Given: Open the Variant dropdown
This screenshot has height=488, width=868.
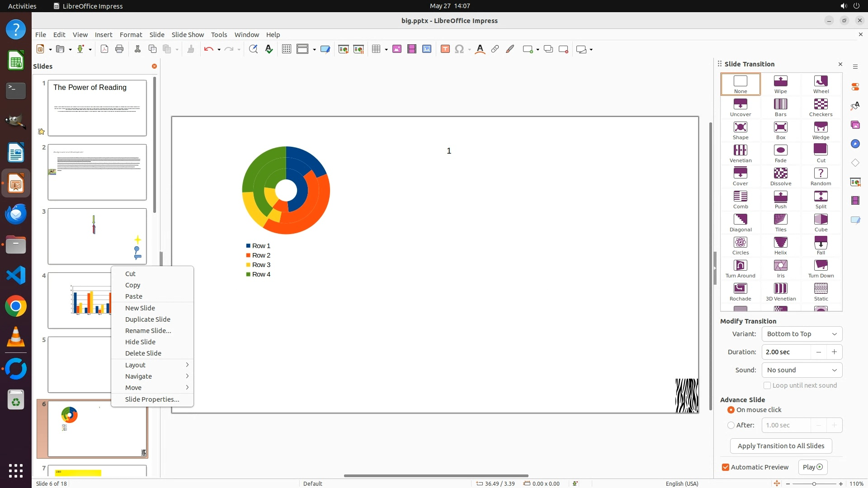Looking at the screenshot, I should tap(802, 334).
